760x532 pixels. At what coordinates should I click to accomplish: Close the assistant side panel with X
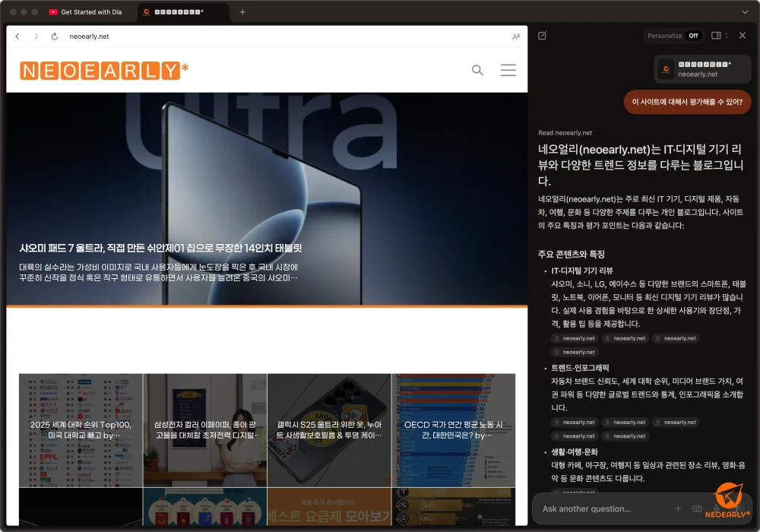click(x=742, y=36)
